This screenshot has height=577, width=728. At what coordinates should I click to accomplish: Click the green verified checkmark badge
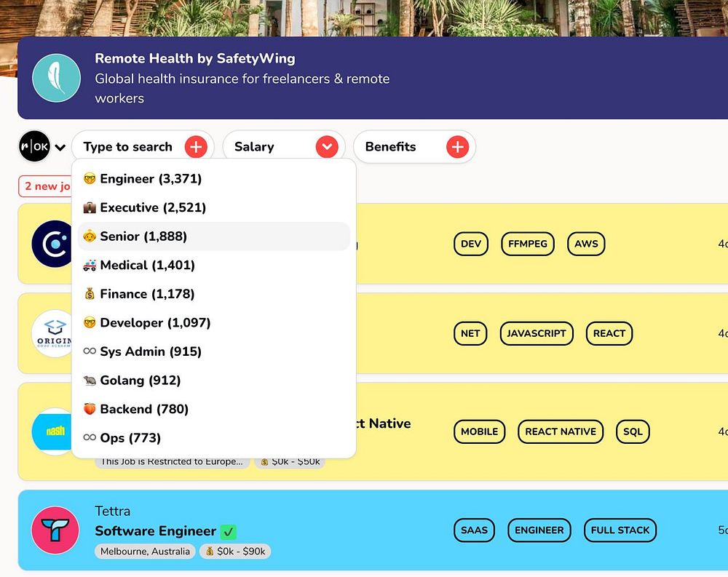click(228, 531)
